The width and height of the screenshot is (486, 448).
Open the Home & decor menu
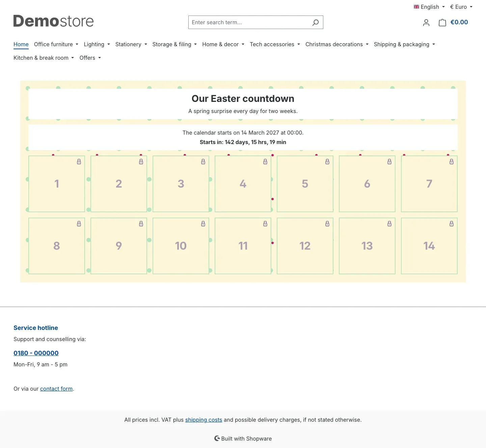click(x=223, y=44)
